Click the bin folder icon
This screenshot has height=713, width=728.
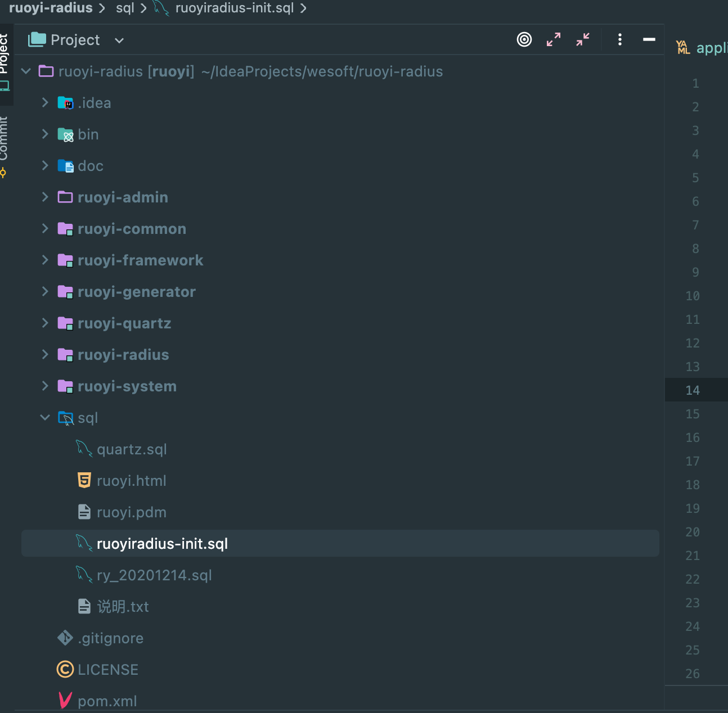click(x=65, y=134)
